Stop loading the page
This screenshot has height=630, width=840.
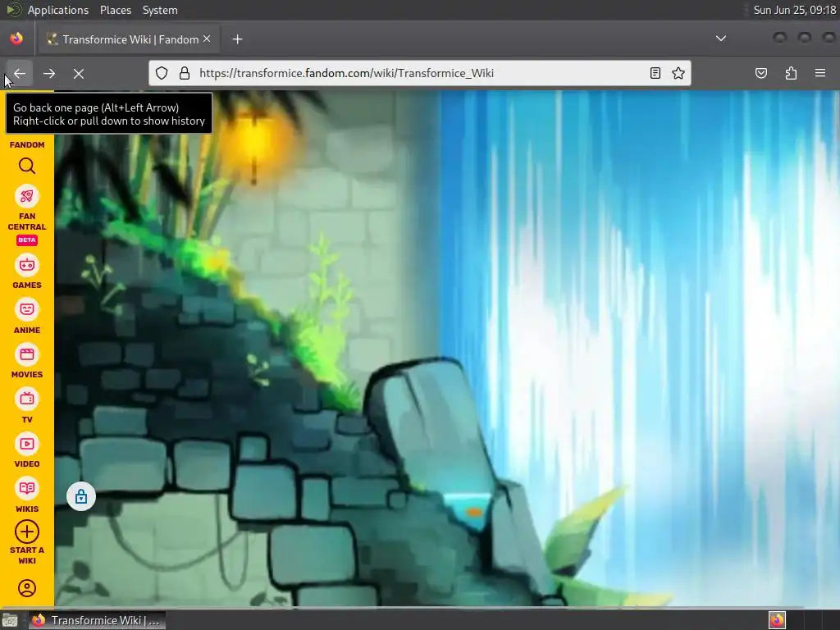[79, 73]
